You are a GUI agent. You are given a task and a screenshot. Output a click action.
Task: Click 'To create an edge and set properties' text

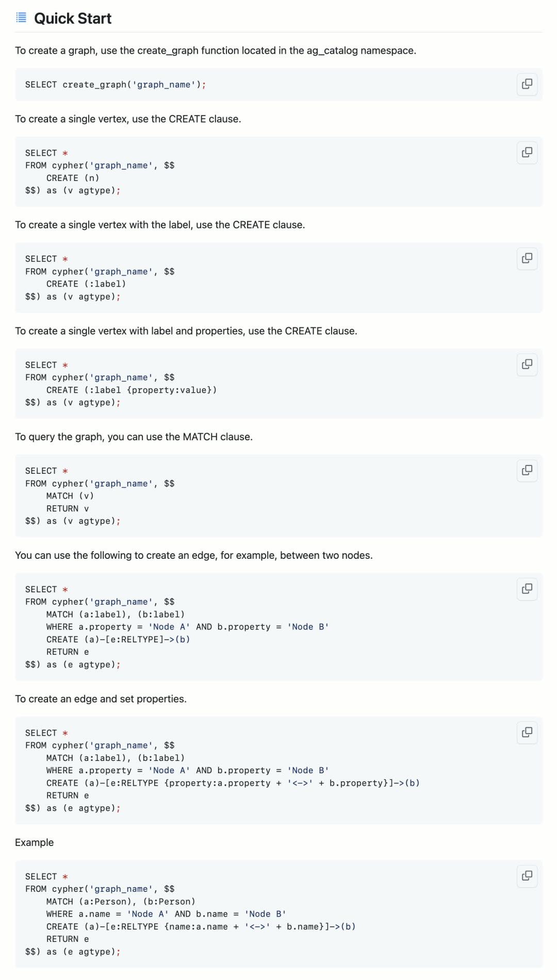pyautogui.click(x=101, y=699)
